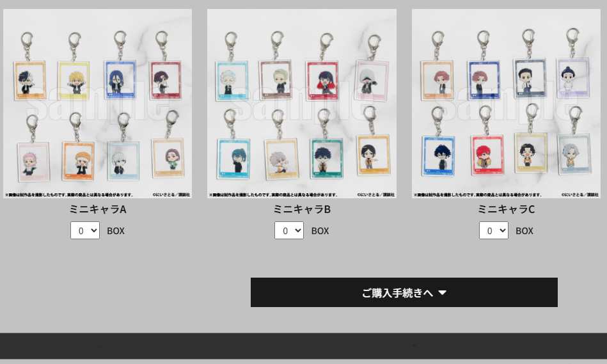Screen dimensions: 607x364
Task: Click the triangle arrow on purchase button
Action: point(443,293)
